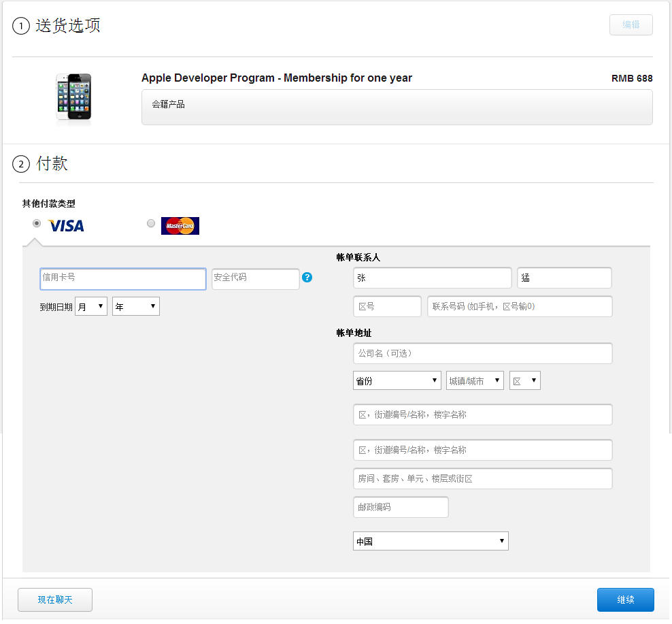
Task: Click the area code (区号) input field
Action: coord(387,307)
